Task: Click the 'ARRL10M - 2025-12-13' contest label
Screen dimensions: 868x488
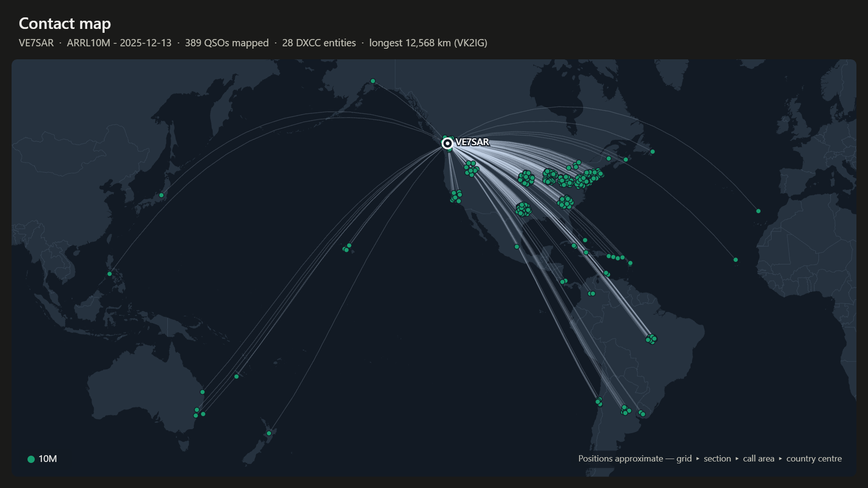Action: pos(119,43)
